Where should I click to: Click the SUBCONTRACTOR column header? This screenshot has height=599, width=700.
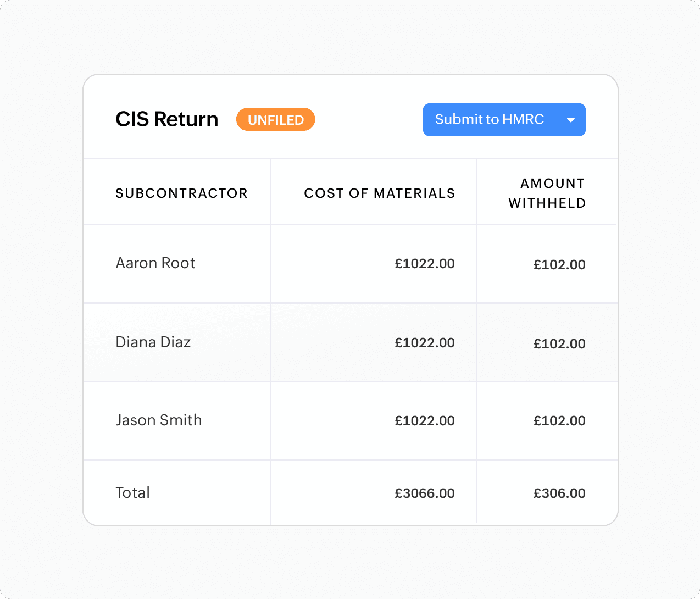click(181, 193)
